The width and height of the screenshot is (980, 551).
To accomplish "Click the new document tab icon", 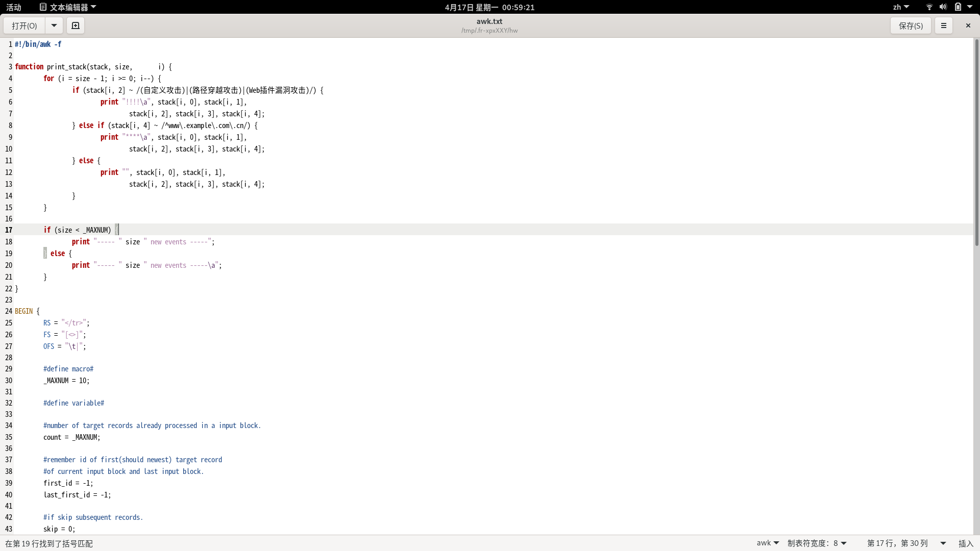I will coord(76,26).
